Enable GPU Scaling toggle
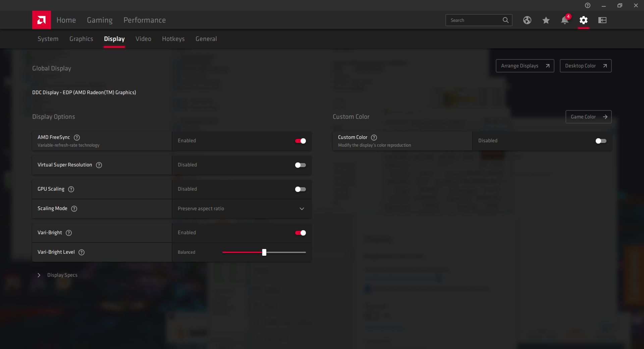The width and height of the screenshot is (644, 349). pyautogui.click(x=301, y=189)
